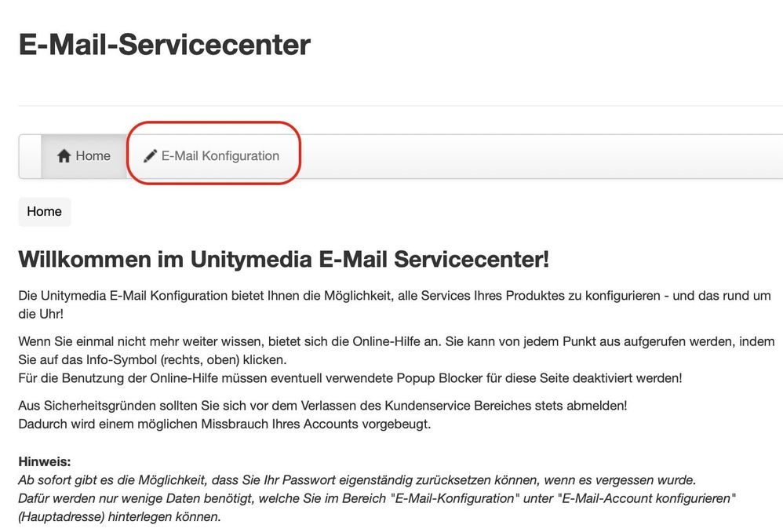The width and height of the screenshot is (783, 532).
Task: Click the E-Mail-Servicecenter page title
Action: (x=165, y=45)
